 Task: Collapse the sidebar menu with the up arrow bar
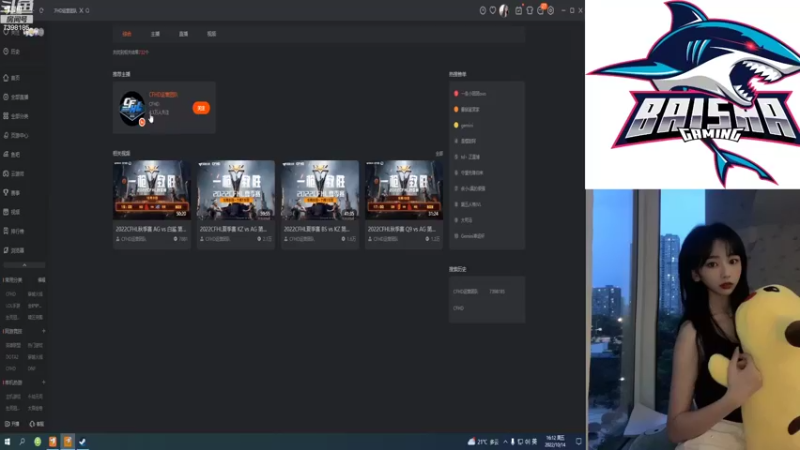point(24,265)
